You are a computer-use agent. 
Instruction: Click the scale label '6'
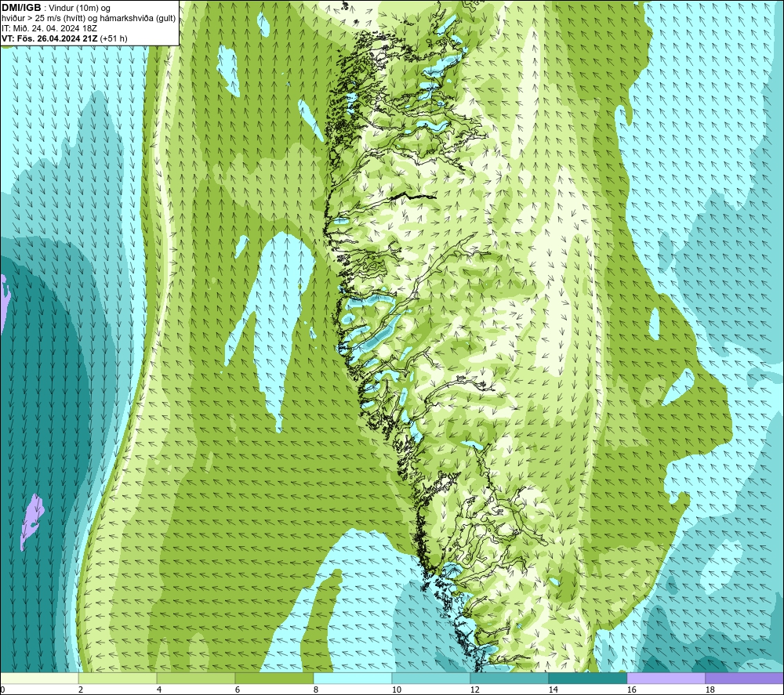point(237,690)
